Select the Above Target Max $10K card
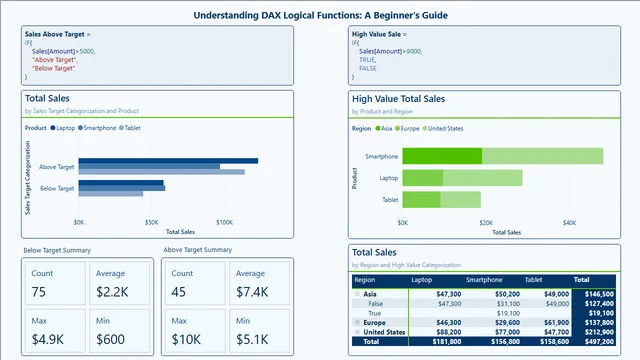This screenshot has width=640, height=360. 195,331
